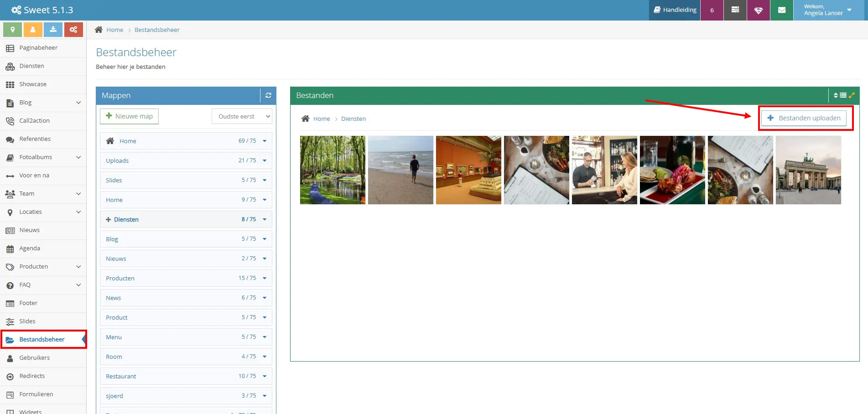
Task: Click the home icon in Bestanden breadcrumb
Action: (306, 119)
